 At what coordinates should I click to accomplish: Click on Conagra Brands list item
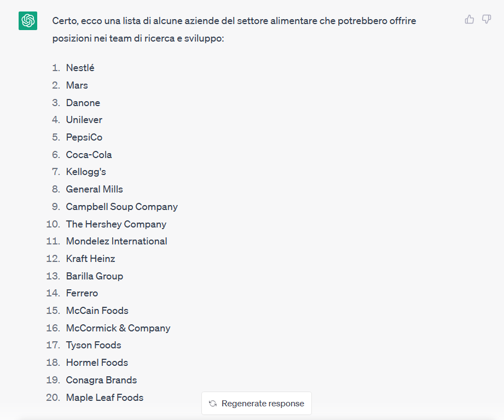[101, 380]
